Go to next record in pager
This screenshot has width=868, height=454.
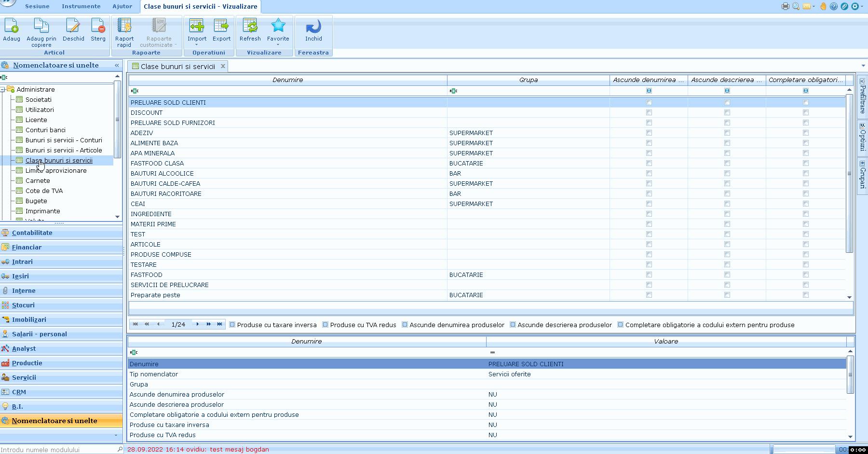click(198, 324)
